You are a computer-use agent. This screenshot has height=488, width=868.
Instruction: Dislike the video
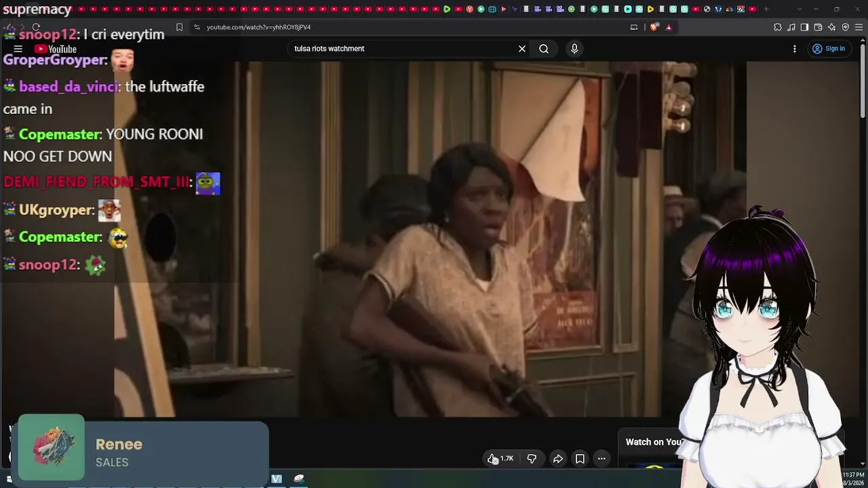click(532, 459)
